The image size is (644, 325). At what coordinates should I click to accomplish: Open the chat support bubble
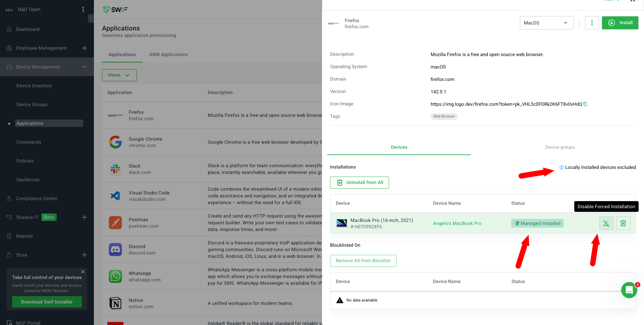(629, 290)
